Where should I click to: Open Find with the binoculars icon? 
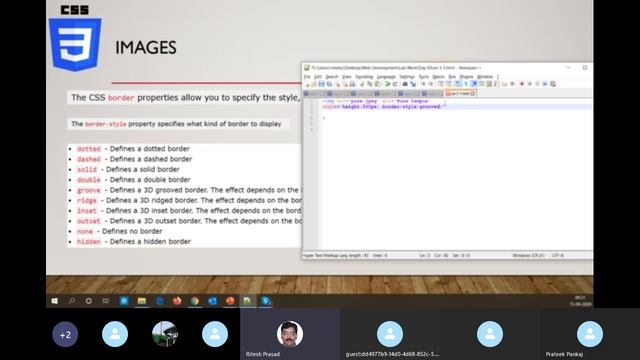coord(405,84)
